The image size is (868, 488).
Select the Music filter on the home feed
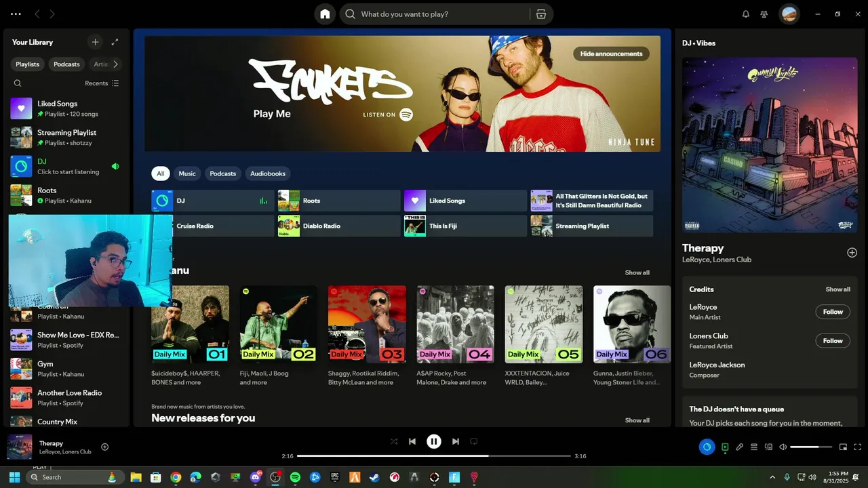click(x=187, y=174)
